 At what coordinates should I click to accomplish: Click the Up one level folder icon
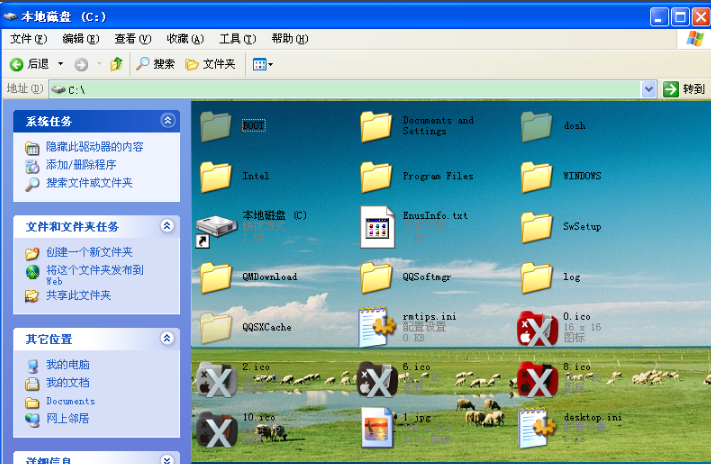coord(116,64)
